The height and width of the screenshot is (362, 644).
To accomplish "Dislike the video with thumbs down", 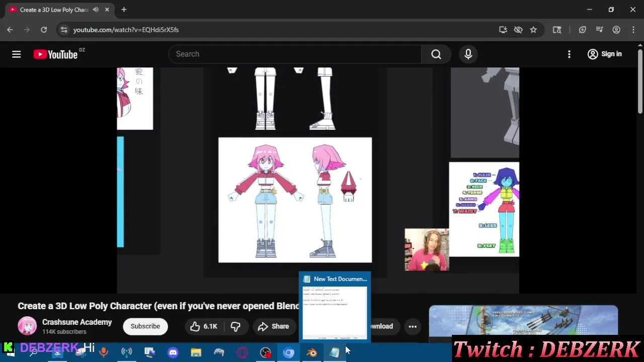I will coord(235,326).
